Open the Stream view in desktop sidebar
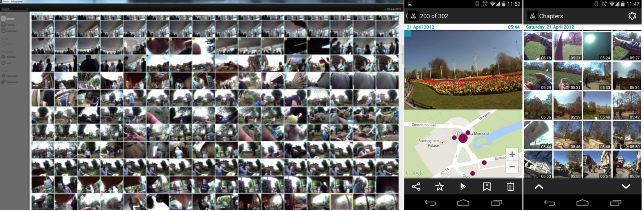The image size is (644, 211). click(8, 18)
